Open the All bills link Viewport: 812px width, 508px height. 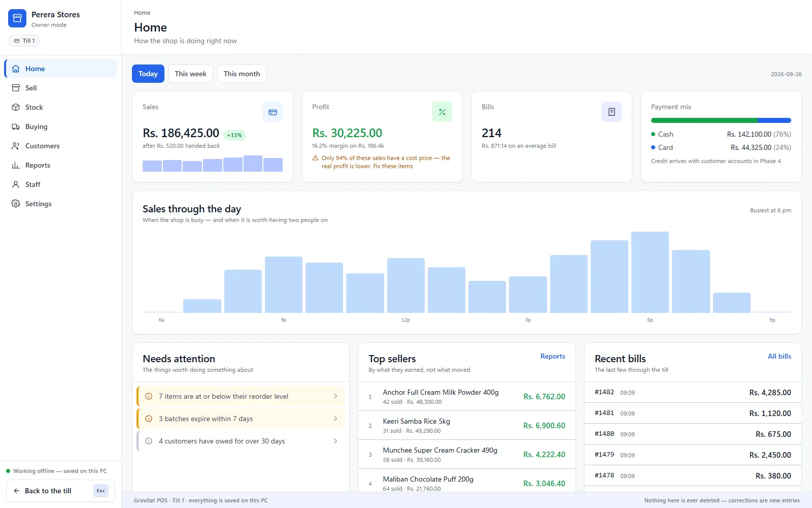click(780, 356)
